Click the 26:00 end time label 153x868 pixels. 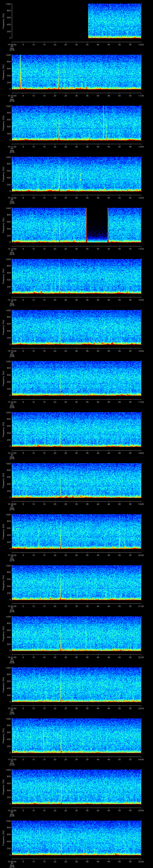(x=141, y=862)
